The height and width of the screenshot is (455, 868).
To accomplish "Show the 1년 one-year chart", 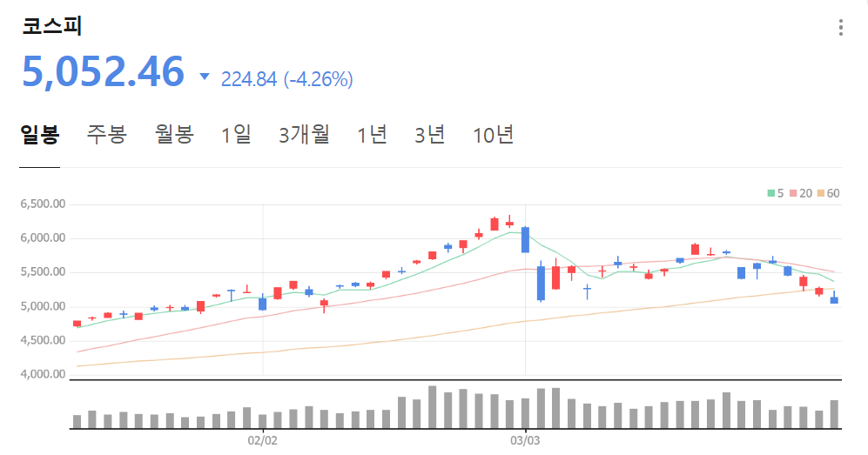I will click(372, 134).
